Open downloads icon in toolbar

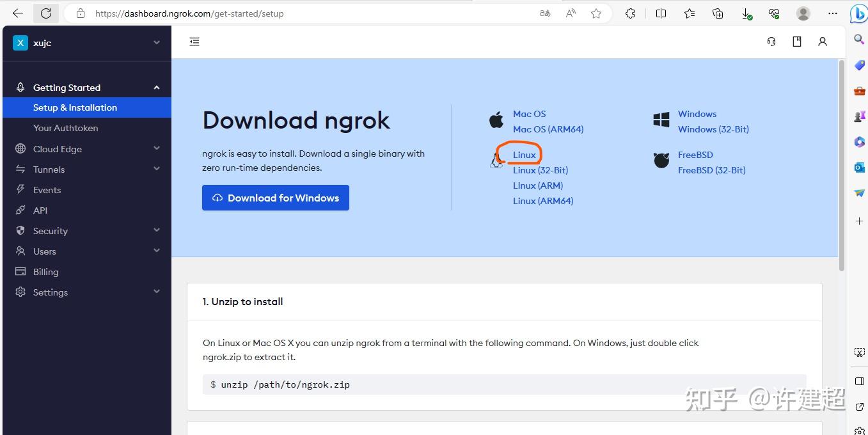coord(746,13)
